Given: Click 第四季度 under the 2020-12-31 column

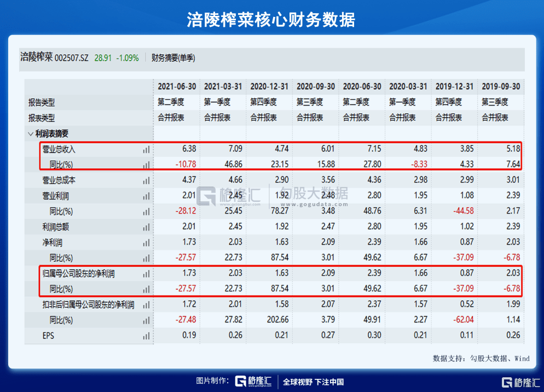Looking at the screenshot, I should 263,102.
